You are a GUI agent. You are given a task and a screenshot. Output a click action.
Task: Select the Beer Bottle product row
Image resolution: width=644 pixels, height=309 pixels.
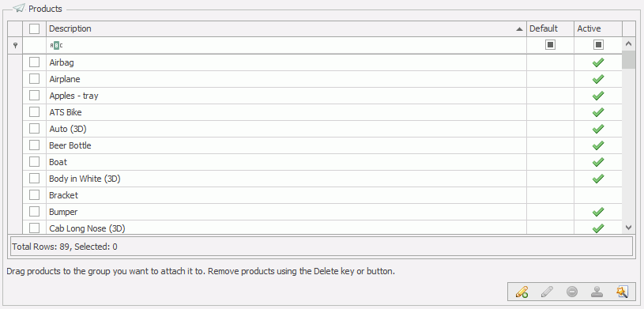click(x=315, y=145)
